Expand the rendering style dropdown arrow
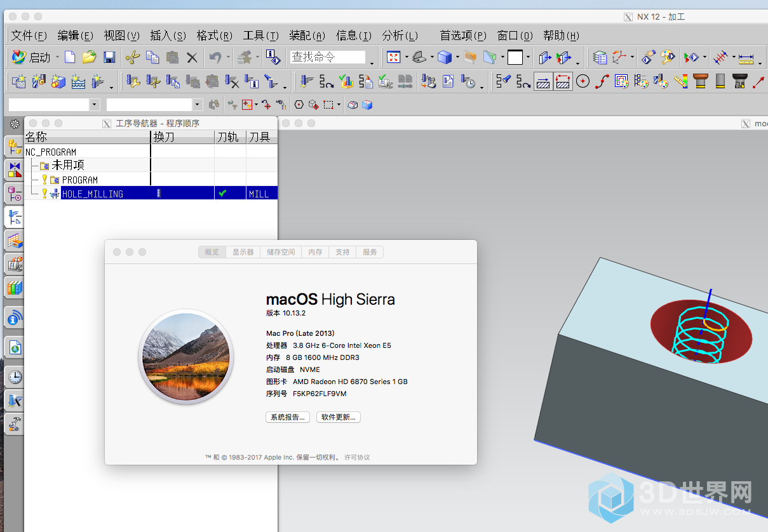This screenshot has width=768, height=532. pyautogui.click(x=457, y=57)
